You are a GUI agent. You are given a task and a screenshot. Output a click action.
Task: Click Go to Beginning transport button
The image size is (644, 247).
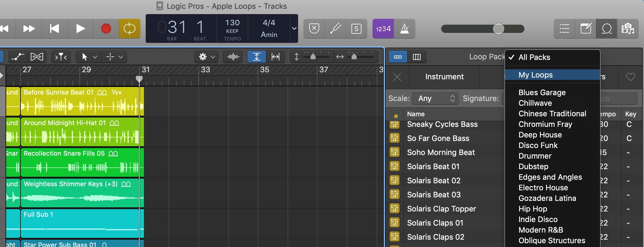tap(55, 29)
